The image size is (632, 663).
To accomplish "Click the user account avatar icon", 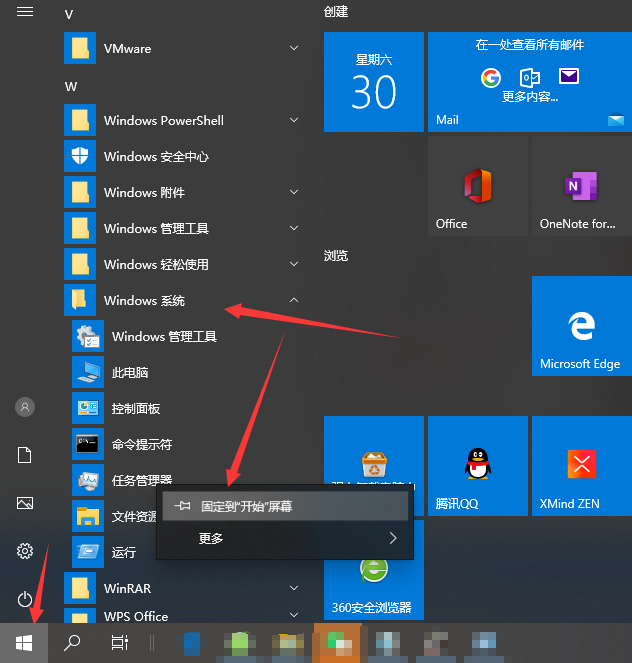I will pyautogui.click(x=25, y=407).
